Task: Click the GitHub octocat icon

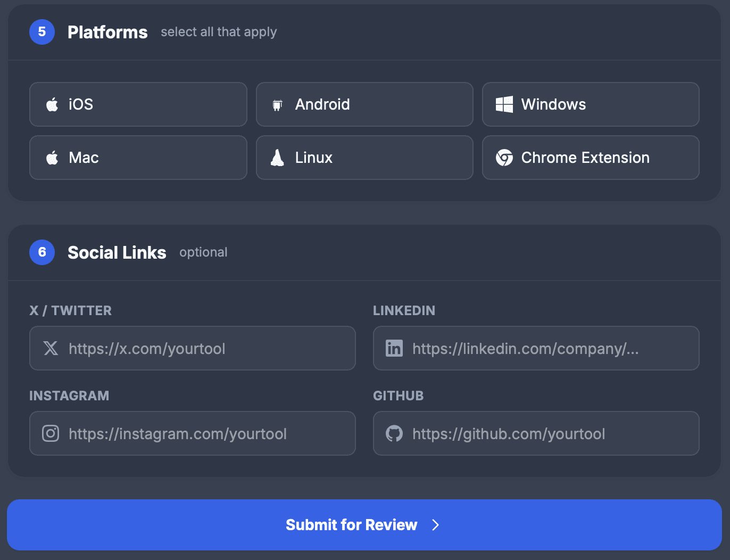Action: [x=394, y=433]
